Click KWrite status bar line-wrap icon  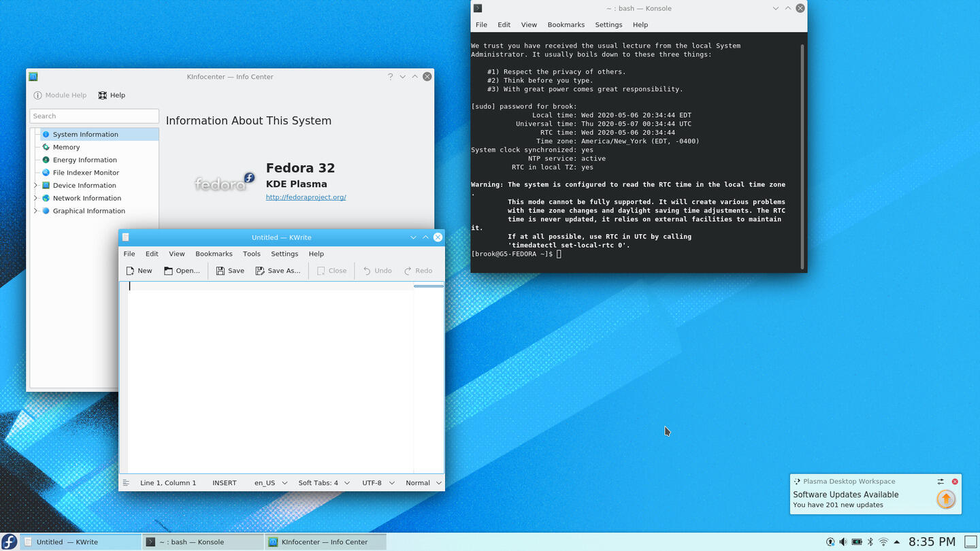point(126,483)
